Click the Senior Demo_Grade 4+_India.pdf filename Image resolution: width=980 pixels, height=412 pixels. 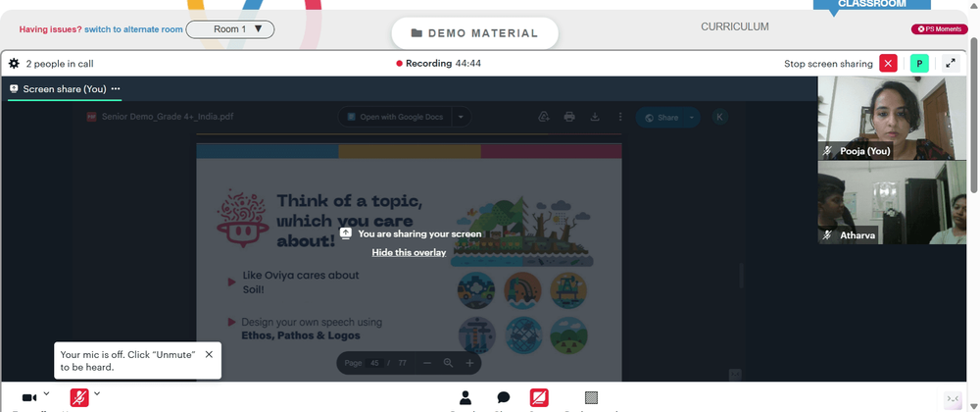(168, 117)
